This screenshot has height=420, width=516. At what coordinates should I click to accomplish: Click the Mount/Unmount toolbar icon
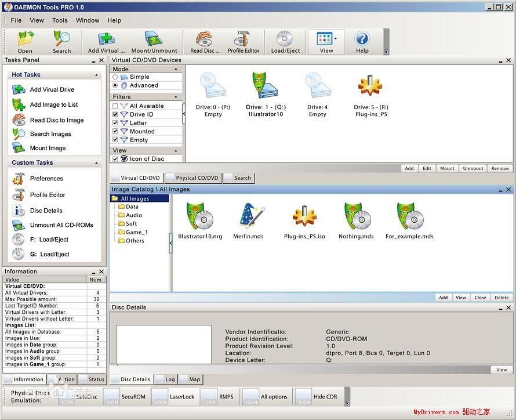(x=154, y=41)
